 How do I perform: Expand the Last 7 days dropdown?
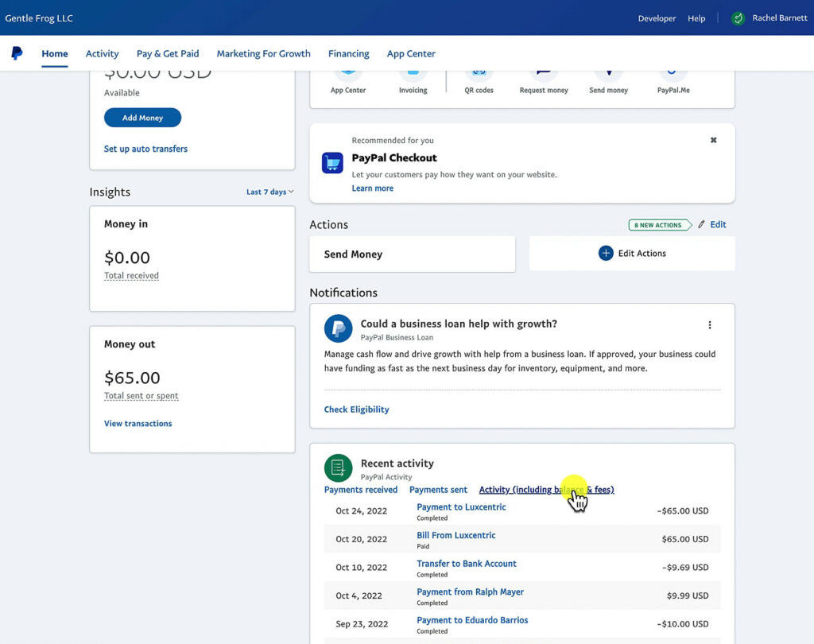pos(269,192)
